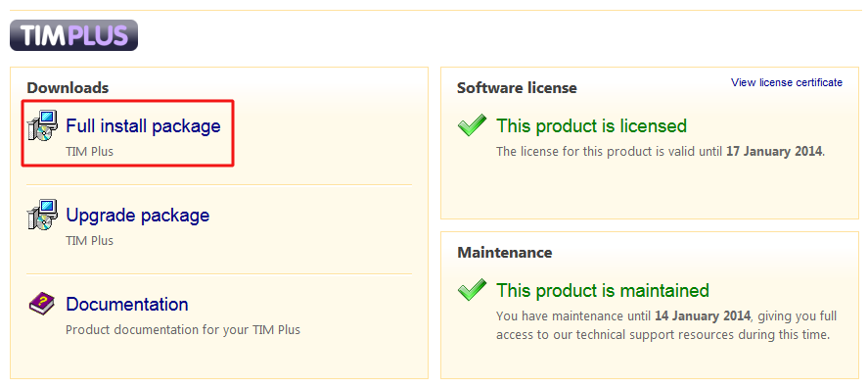The width and height of the screenshot is (868, 387).
Task: Click the Software license heading
Action: click(517, 87)
